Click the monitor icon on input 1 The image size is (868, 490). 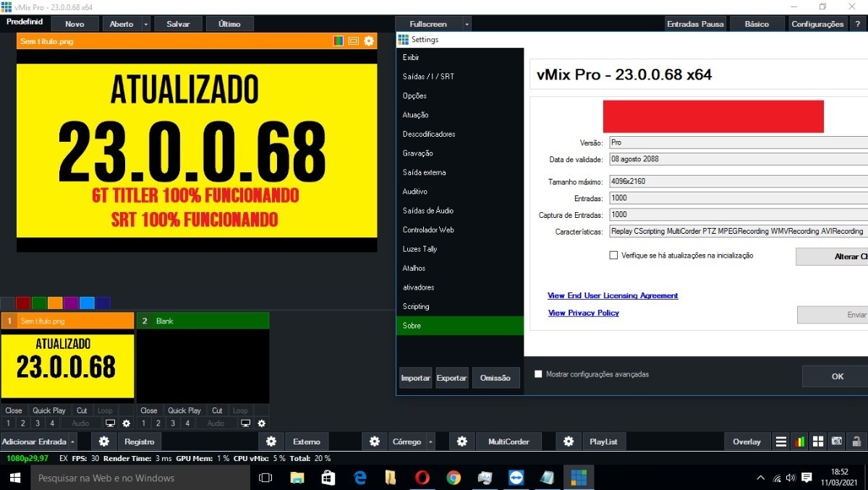pos(111,423)
